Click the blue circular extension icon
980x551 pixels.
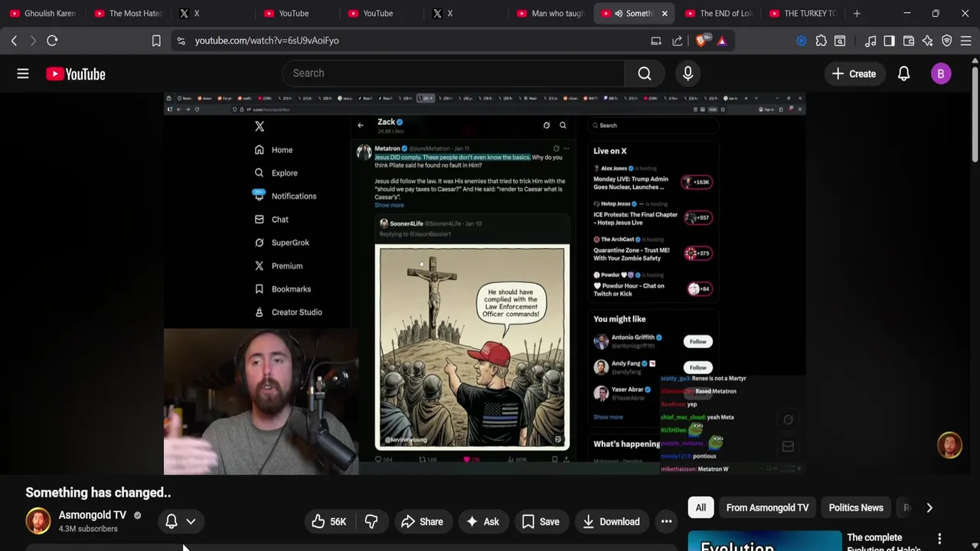(802, 41)
